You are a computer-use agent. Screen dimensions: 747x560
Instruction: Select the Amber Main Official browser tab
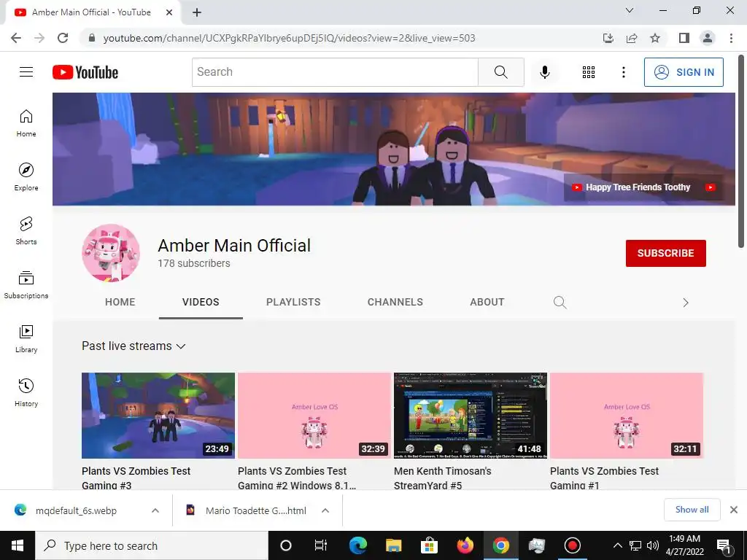91,12
